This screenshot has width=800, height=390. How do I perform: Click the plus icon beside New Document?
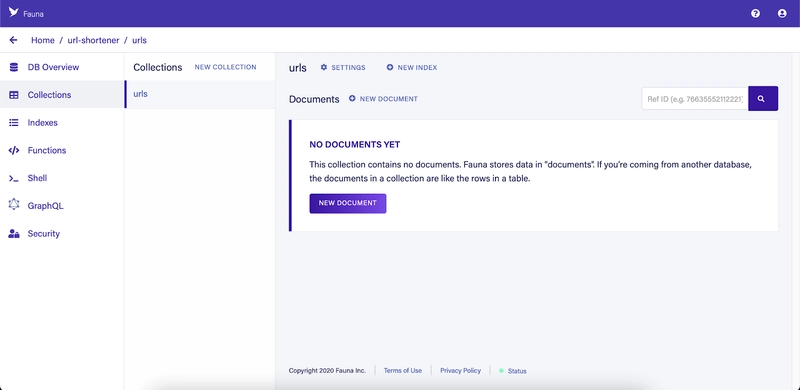pyautogui.click(x=352, y=99)
